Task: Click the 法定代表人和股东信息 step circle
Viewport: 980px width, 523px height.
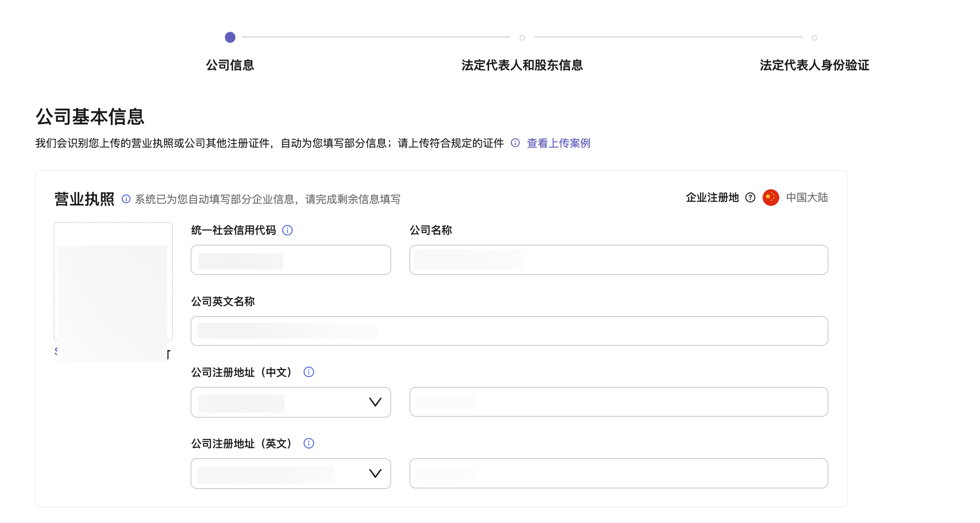Action: (x=523, y=37)
